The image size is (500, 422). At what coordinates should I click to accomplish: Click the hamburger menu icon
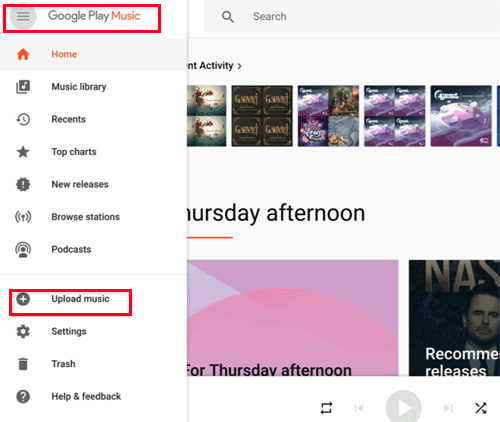pos(23,16)
